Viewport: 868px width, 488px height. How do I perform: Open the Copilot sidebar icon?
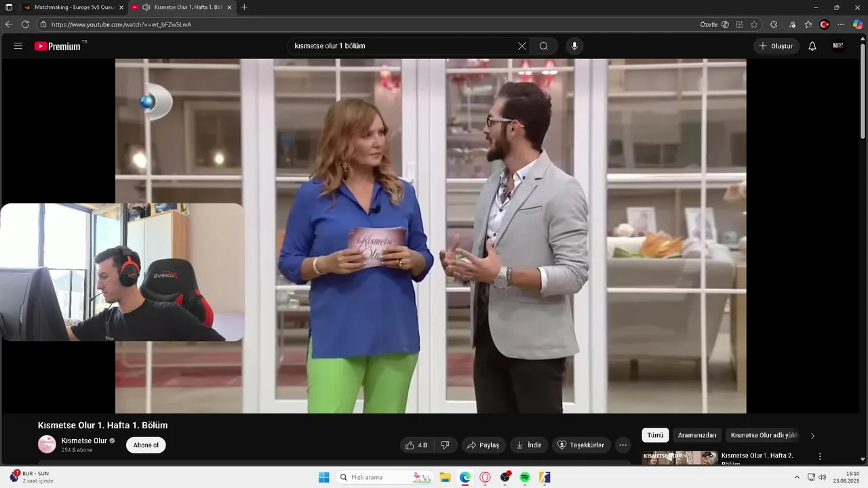[x=858, y=24]
